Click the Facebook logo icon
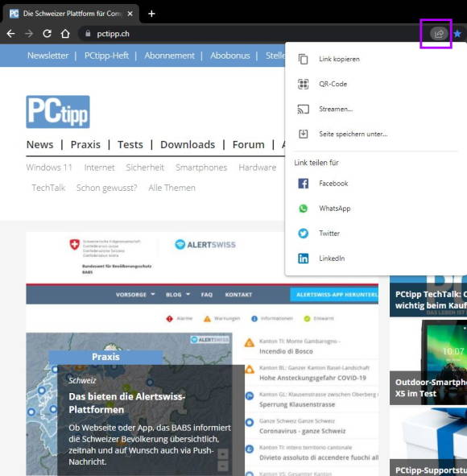 303,184
